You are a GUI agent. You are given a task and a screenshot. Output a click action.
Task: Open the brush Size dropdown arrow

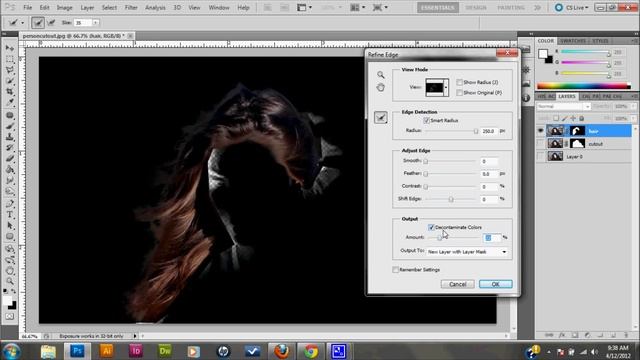96,23
